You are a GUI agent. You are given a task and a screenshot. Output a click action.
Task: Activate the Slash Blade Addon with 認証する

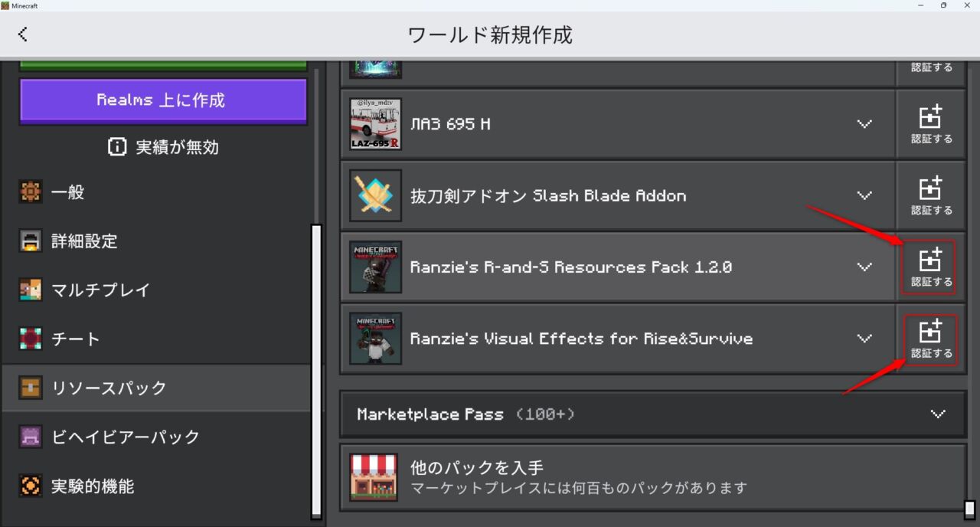931,195
